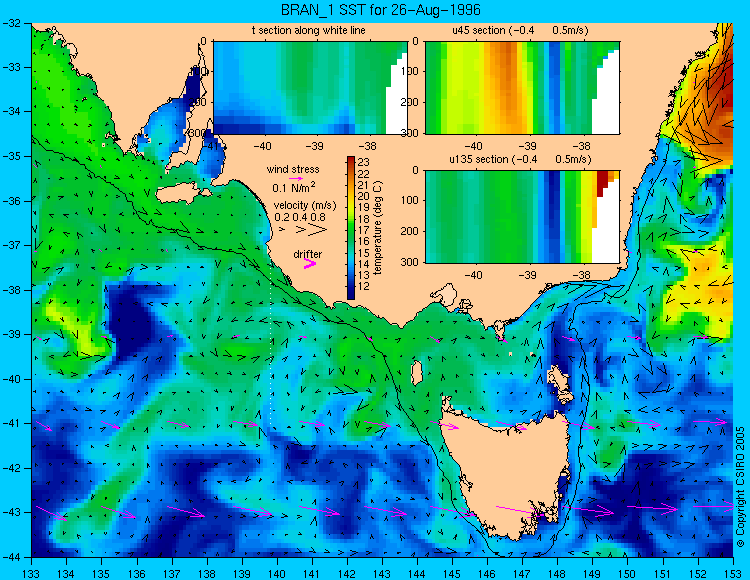Viewport: 750px width, 580px height.
Task: Click the '23' value on the colorbar
Action: [364, 163]
